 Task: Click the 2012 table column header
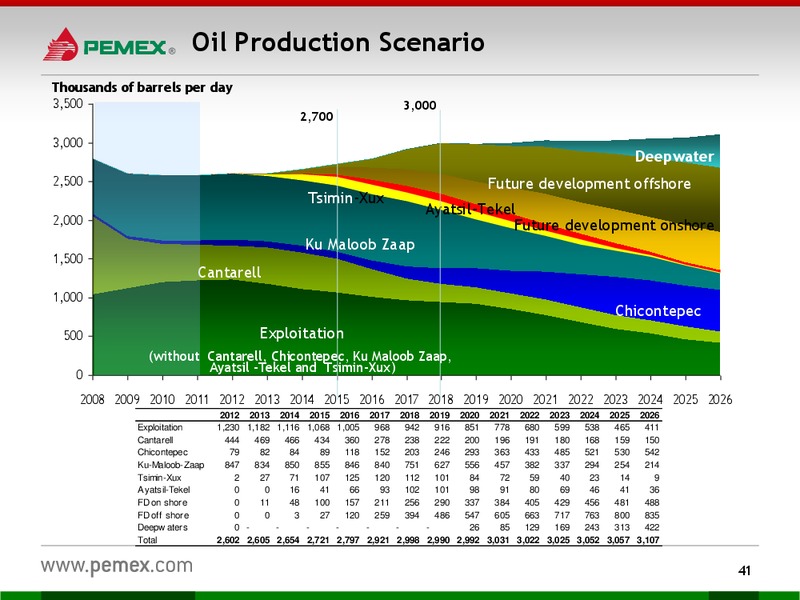click(230, 415)
